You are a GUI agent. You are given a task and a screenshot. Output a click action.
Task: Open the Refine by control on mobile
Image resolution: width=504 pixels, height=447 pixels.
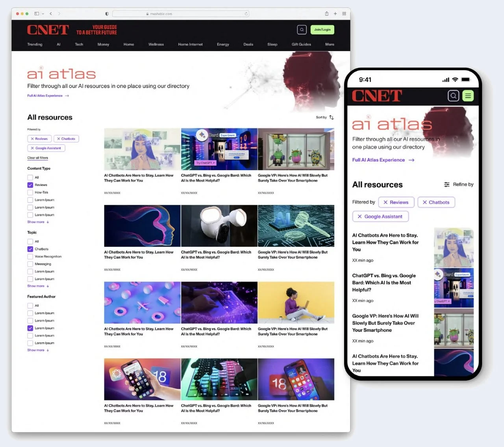[x=459, y=184]
